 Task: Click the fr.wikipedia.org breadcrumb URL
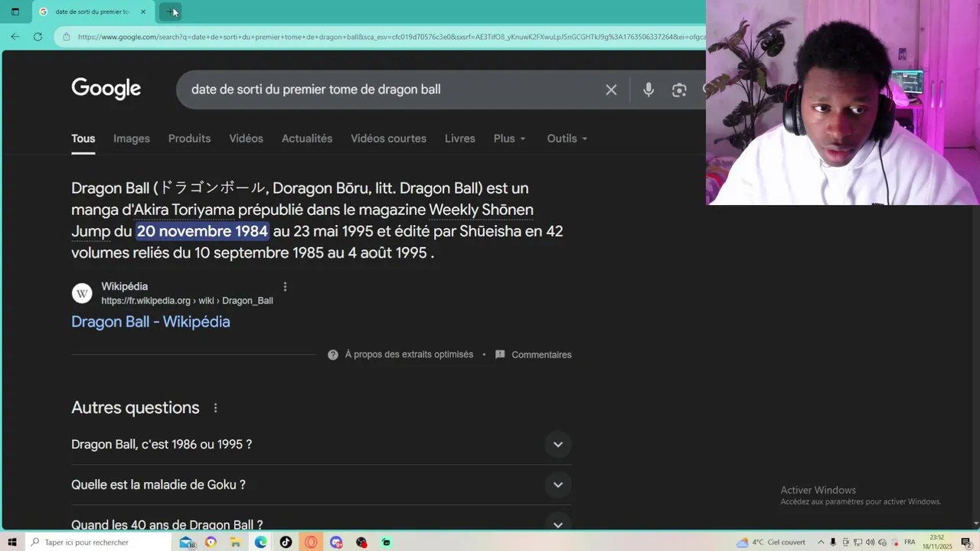tap(187, 301)
